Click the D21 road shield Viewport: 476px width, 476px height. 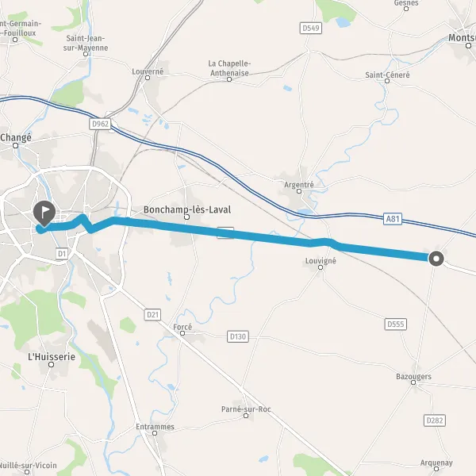tap(152, 315)
